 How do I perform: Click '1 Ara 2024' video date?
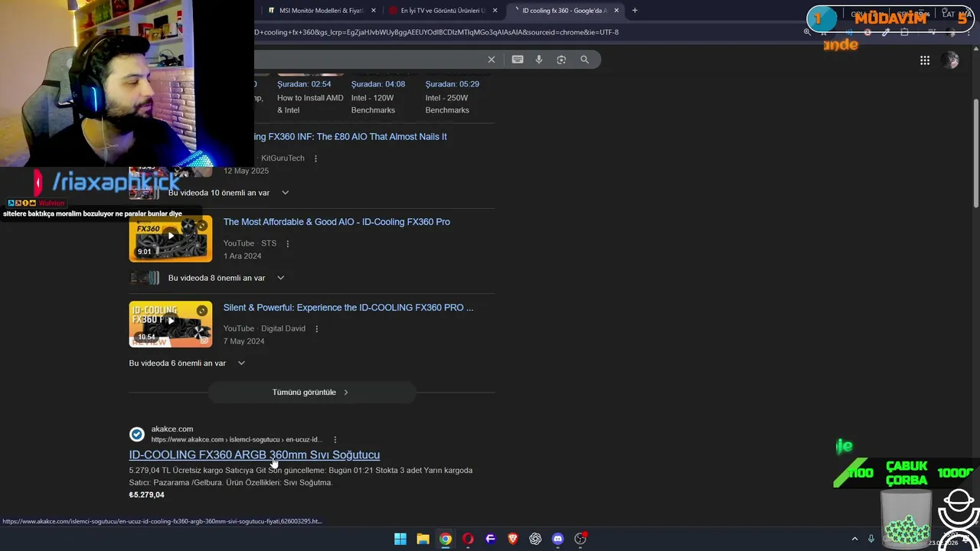click(x=242, y=256)
